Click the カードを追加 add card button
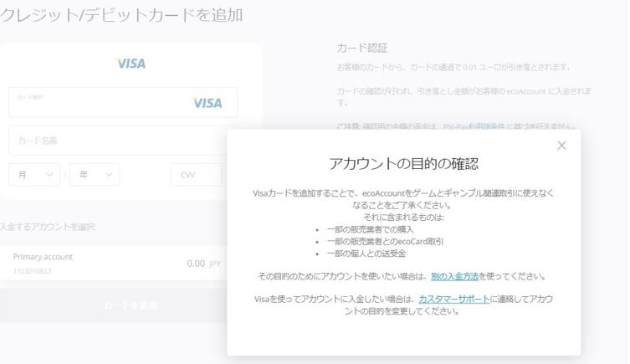The width and height of the screenshot is (630, 364). (x=114, y=305)
